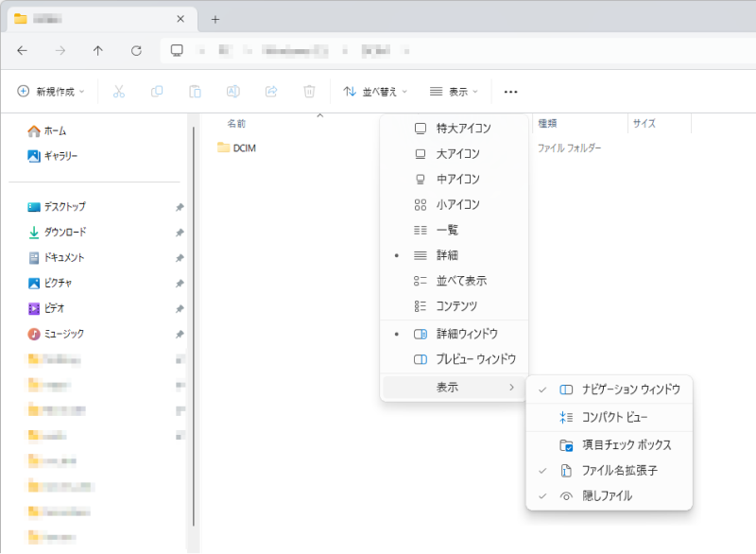The width and height of the screenshot is (756, 554).
Task: Click the Share toolbar icon
Action: (x=271, y=91)
